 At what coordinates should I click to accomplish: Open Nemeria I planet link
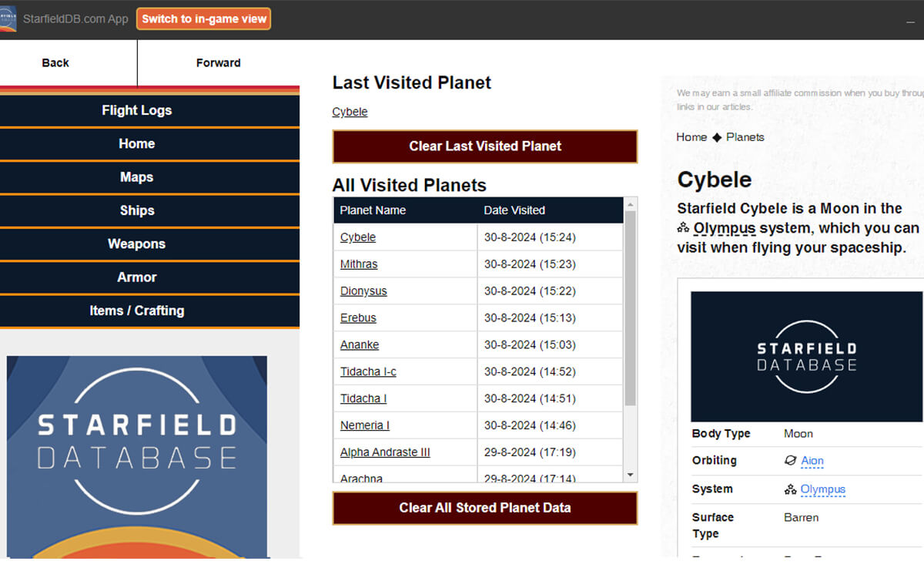(365, 425)
